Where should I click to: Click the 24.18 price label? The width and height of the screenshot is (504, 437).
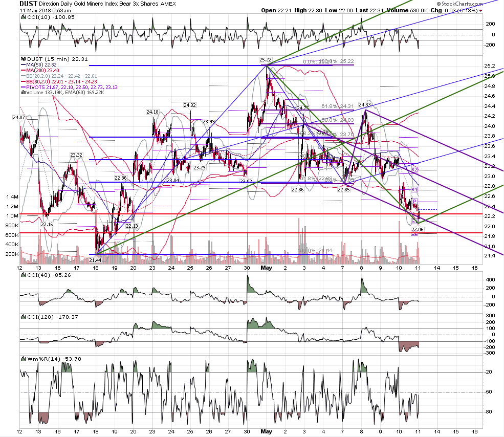[152, 112]
